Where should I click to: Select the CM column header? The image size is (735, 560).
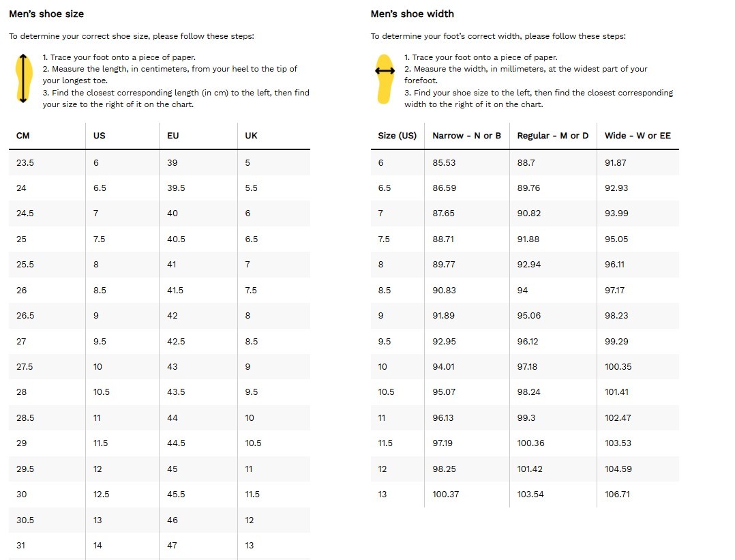[22, 136]
